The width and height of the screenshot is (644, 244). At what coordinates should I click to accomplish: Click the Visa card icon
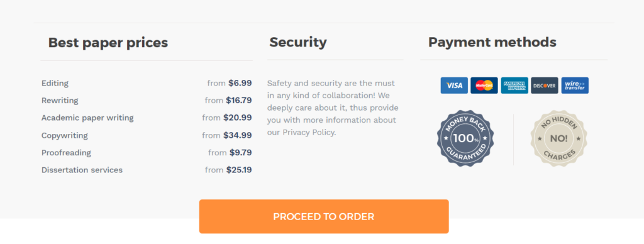point(454,86)
